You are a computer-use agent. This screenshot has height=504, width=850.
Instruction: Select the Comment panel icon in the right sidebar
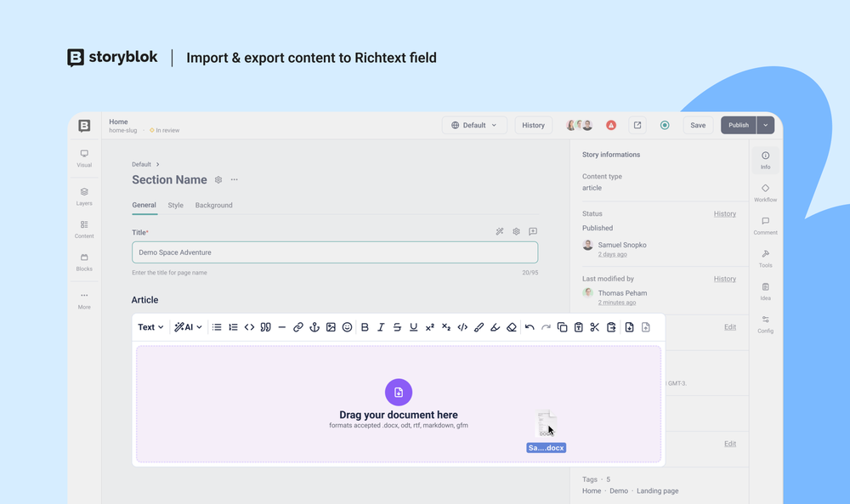(765, 223)
